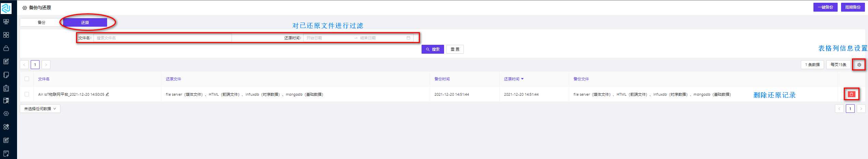This screenshot has height=159, width=868.
Task: Open the four-circles sidebar icon
Action: click(x=6, y=127)
